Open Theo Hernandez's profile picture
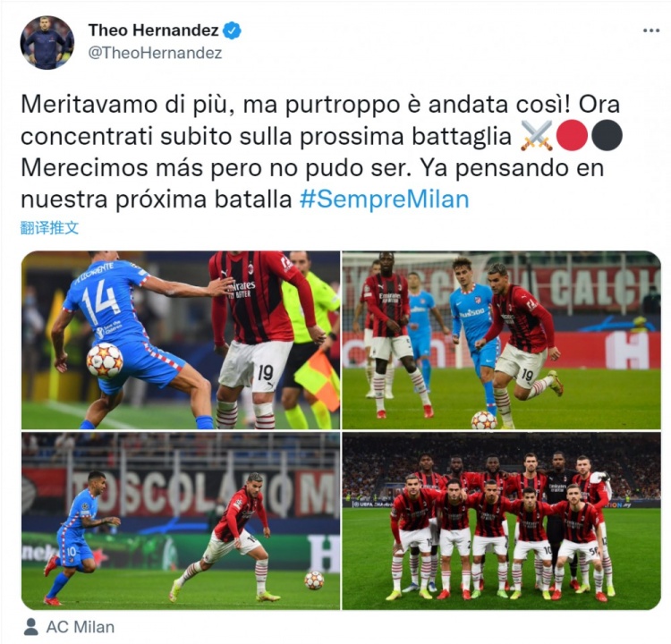 (x=47, y=42)
